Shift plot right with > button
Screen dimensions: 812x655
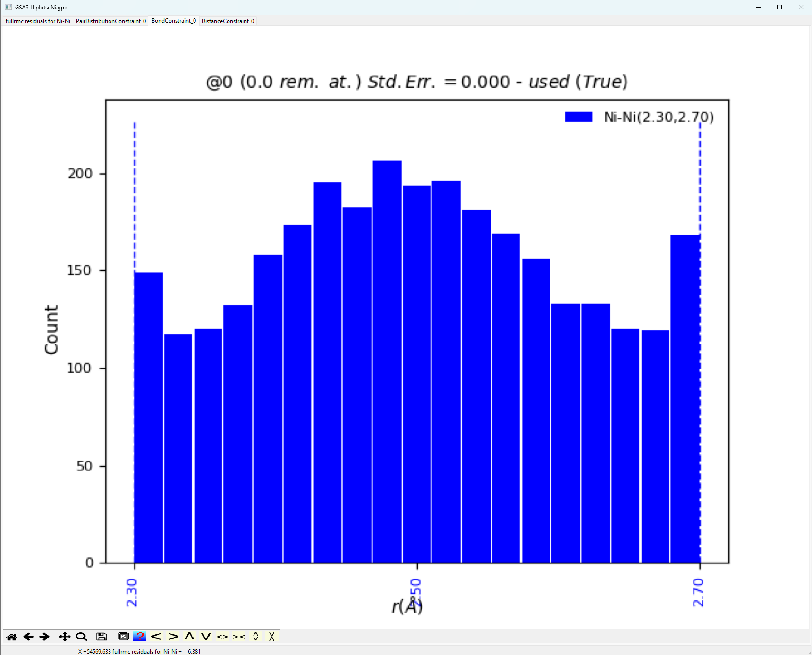[x=173, y=637]
